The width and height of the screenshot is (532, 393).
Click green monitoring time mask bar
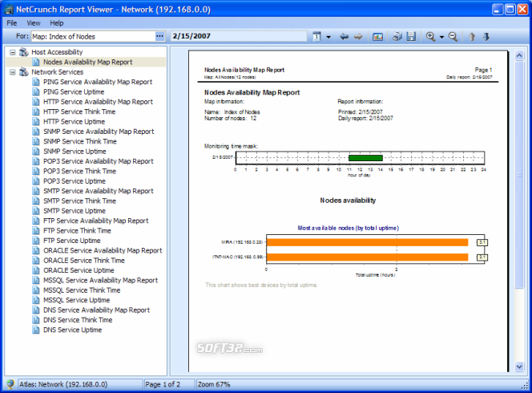click(x=365, y=158)
